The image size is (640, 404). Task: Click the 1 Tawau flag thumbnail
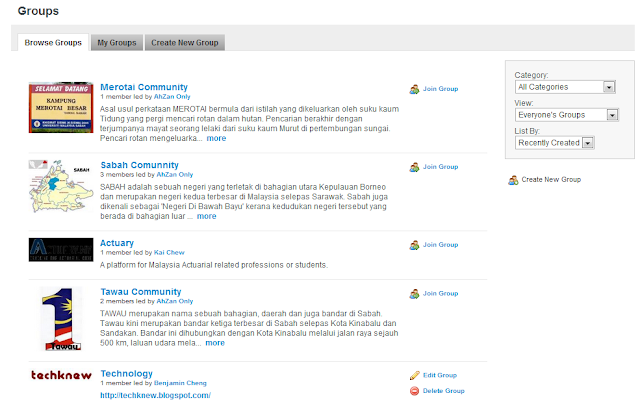pos(61,319)
